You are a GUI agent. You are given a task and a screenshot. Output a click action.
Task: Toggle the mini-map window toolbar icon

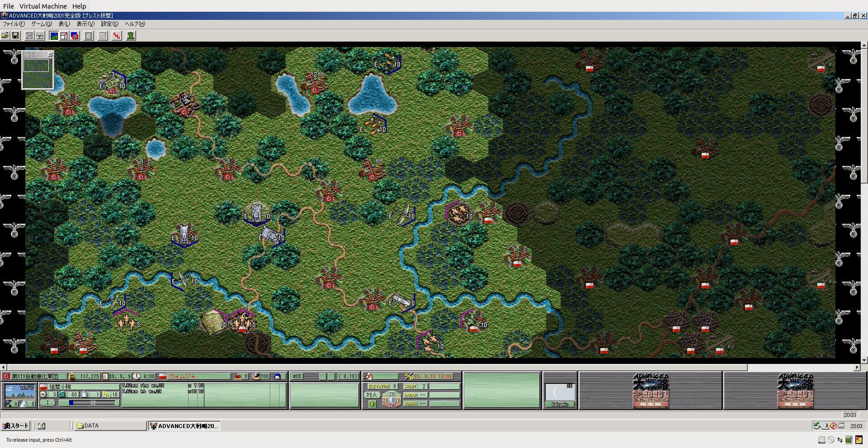64,36
